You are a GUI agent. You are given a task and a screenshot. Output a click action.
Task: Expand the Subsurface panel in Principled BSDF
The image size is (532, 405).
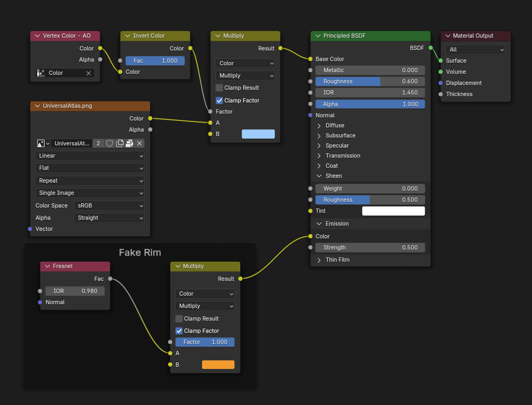pyautogui.click(x=319, y=136)
